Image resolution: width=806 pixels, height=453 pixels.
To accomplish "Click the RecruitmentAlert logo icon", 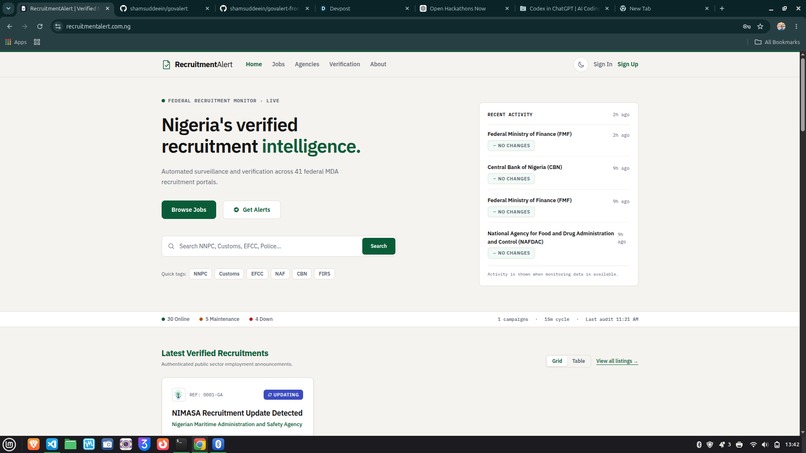I will 166,64.
